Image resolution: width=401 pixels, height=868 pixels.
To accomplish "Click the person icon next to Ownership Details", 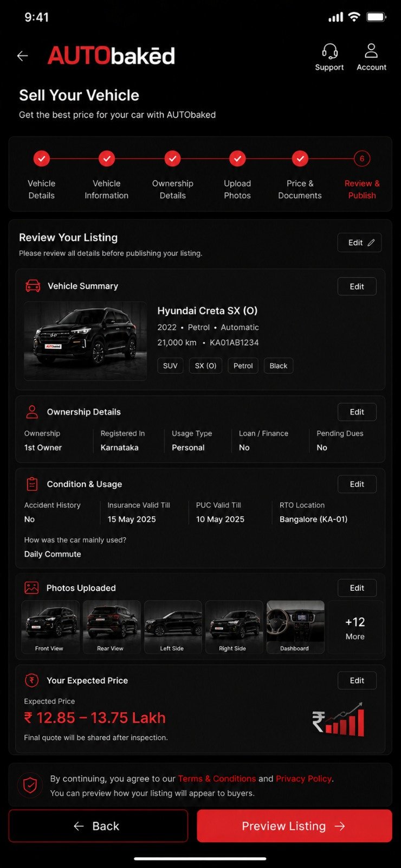I will [33, 412].
